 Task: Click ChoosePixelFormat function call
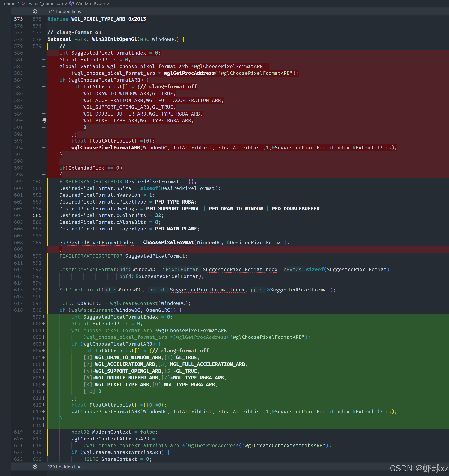tap(168, 242)
